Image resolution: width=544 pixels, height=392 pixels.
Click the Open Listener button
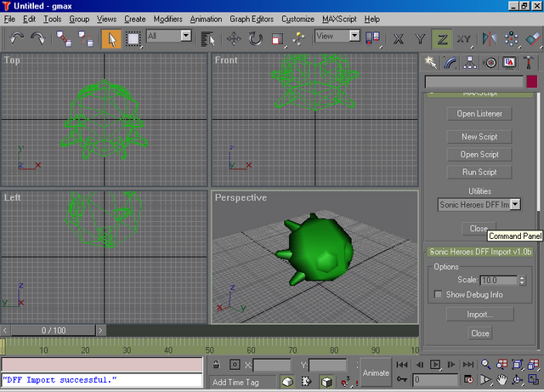point(479,114)
